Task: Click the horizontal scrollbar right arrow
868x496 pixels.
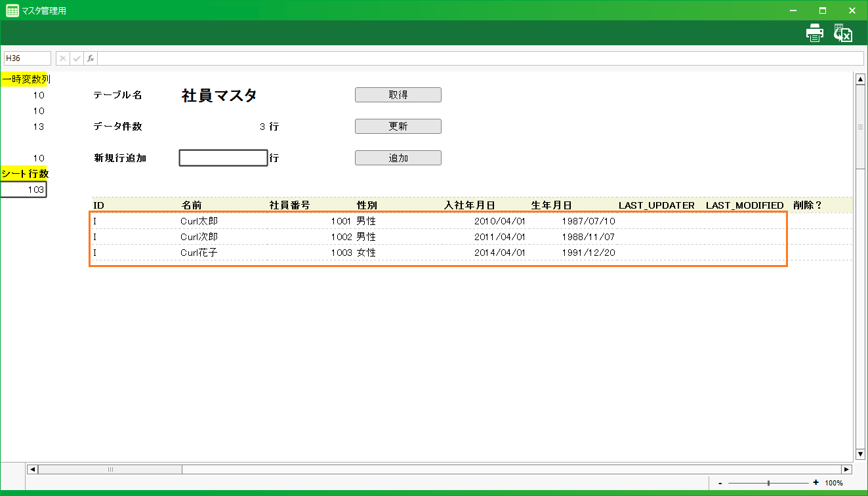Action: point(846,469)
